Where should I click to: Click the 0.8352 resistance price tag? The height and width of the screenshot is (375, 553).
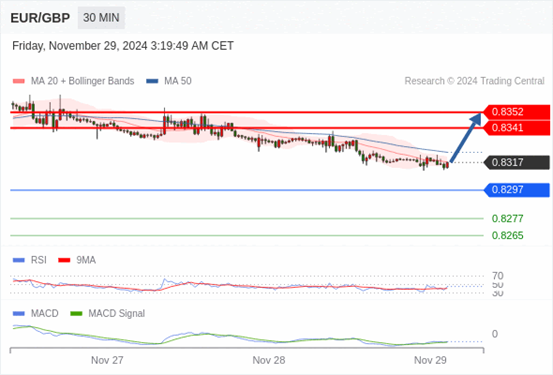pyautogui.click(x=517, y=112)
